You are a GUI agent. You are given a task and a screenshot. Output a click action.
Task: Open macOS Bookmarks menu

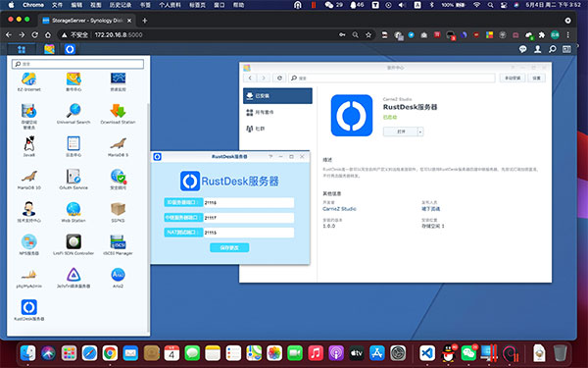145,5
